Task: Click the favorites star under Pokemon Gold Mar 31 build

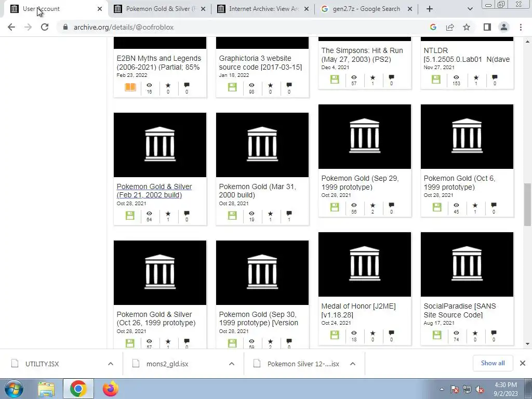Action: click(270, 214)
